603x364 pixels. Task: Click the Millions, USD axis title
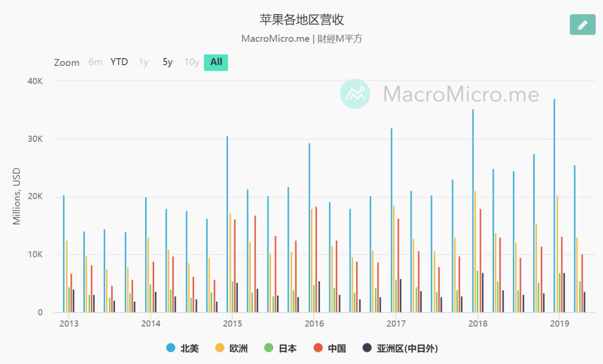click(x=16, y=196)
